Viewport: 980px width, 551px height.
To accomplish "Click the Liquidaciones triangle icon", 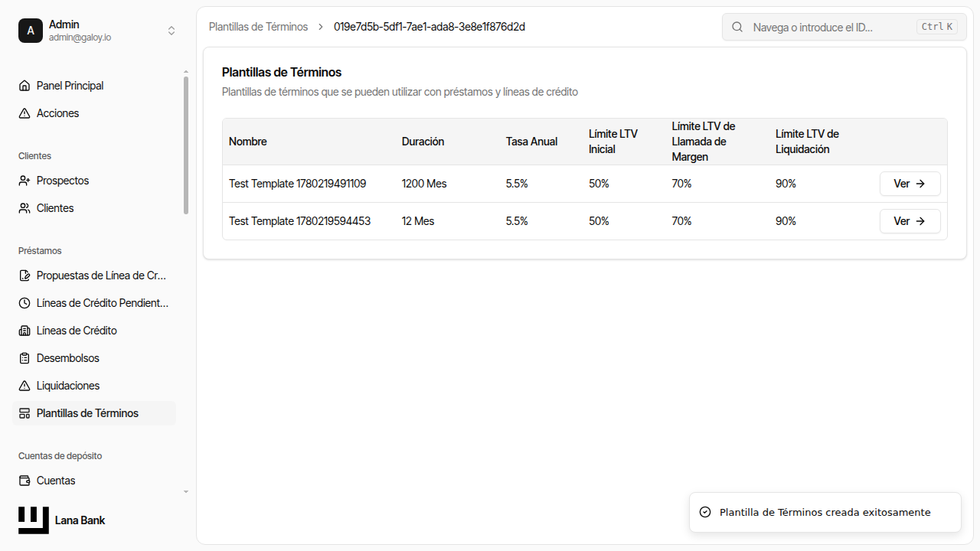I will coord(24,386).
